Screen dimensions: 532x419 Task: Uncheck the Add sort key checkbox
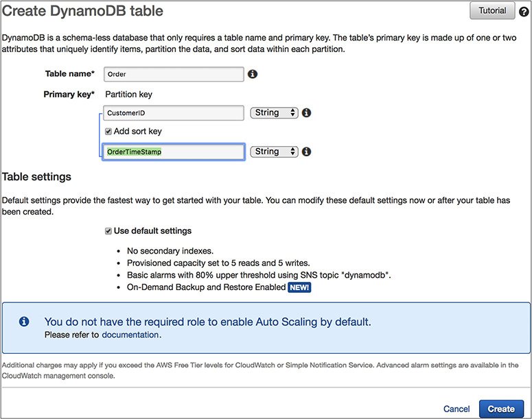(108, 132)
